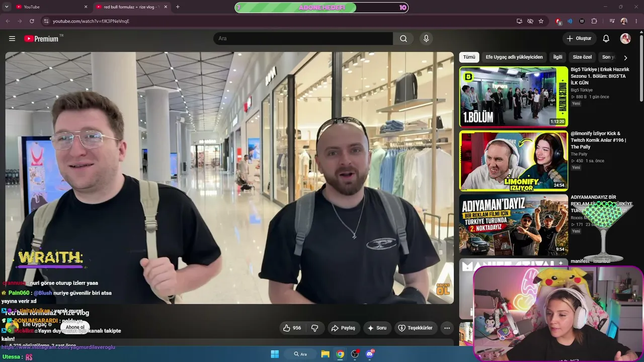The image size is (644, 362).
Task: Open a new browser tab
Action: (178, 7)
